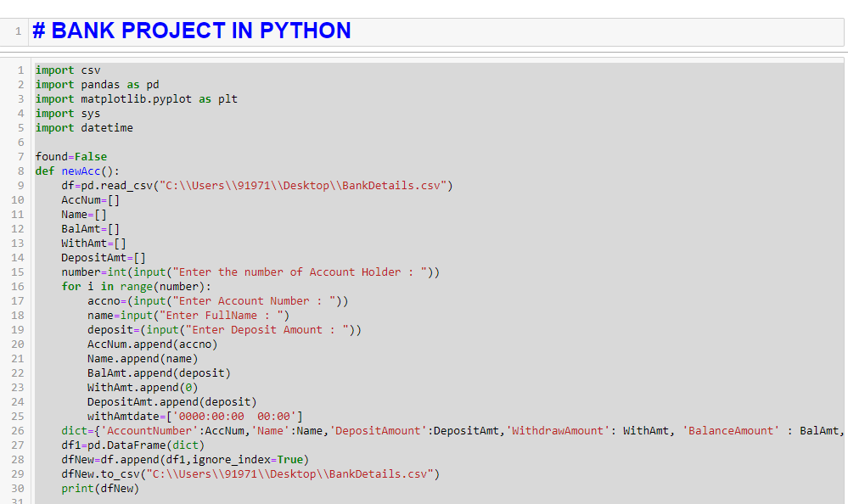
Task: Click line number 26 beside dict assignment
Action: tap(17, 430)
